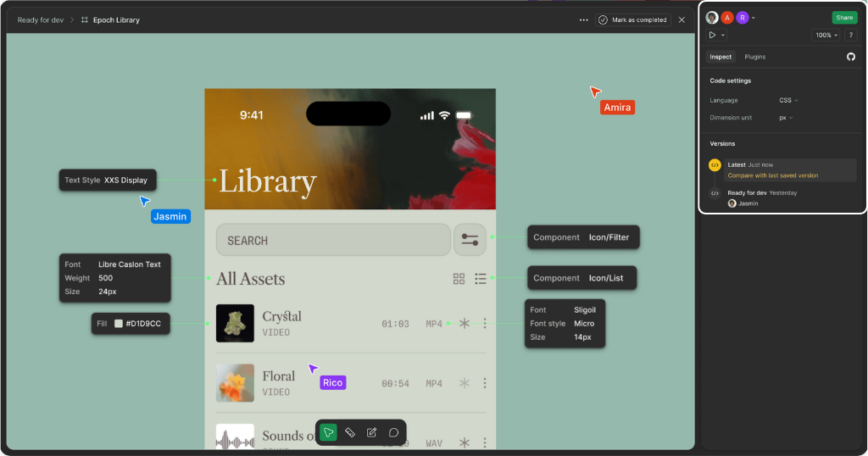Select the Comment bubble tool

(393, 433)
